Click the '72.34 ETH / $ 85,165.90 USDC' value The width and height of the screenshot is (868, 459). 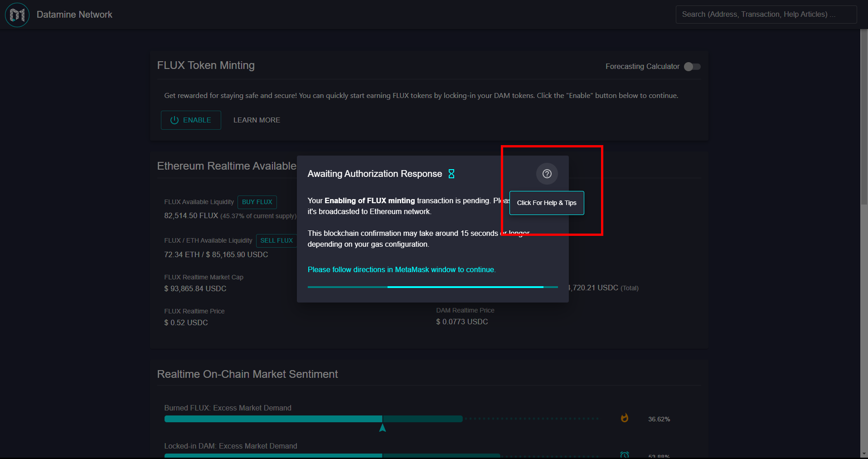[x=216, y=254]
